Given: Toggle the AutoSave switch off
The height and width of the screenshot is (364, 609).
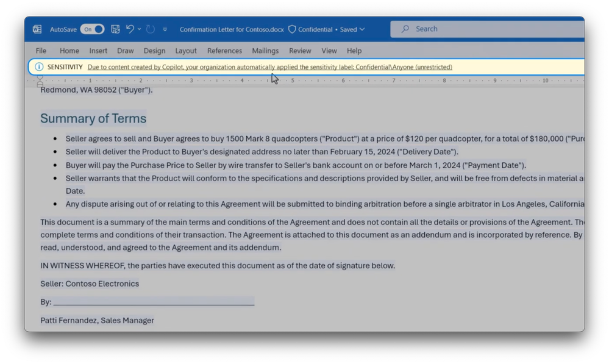Looking at the screenshot, I should click(x=92, y=29).
